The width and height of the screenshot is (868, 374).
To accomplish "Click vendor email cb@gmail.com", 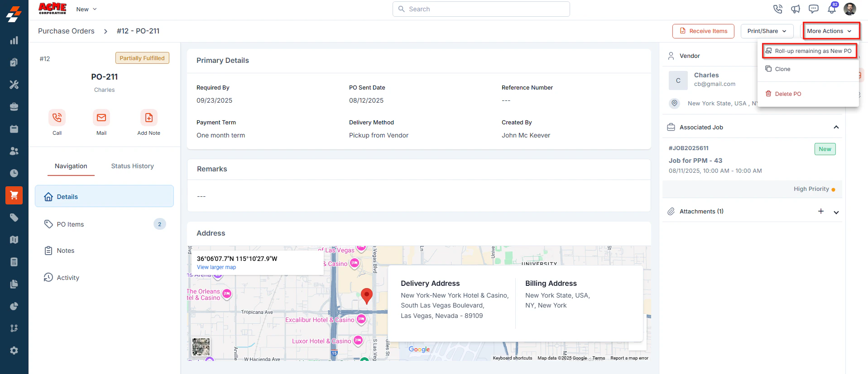I will pyautogui.click(x=715, y=84).
